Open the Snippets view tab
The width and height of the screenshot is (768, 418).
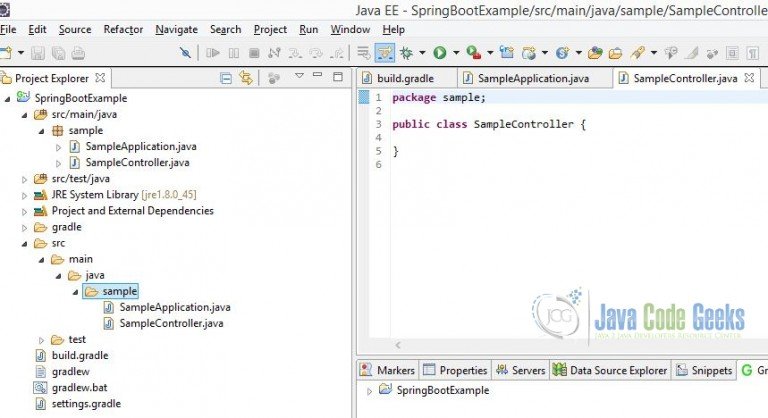pyautogui.click(x=704, y=370)
